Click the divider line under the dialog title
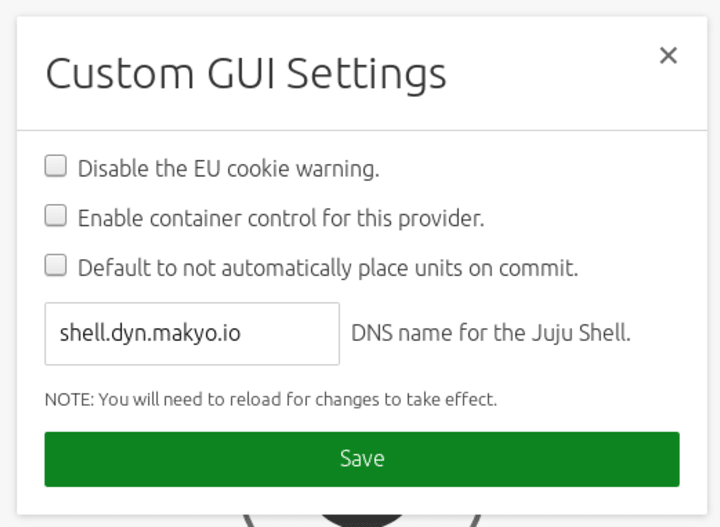The image size is (720, 527). pyautogui.click(x=362, y=130)
